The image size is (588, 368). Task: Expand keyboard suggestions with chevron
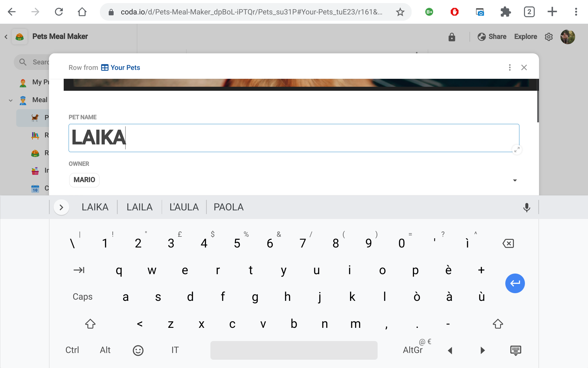(x=61, y=207)
